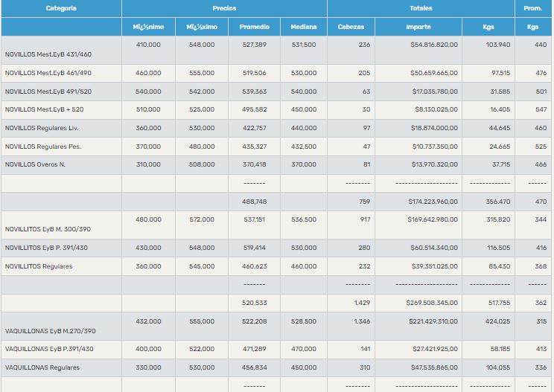Screen dimensions: 554x392
Task: Select the NOVILLOS Mest.EyB 431/460 row label
Action: coord(48,54)
